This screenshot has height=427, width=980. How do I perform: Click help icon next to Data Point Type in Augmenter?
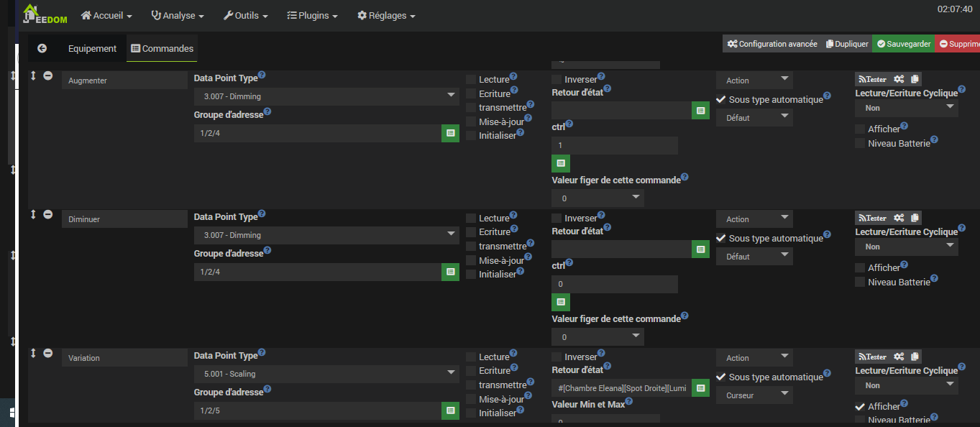point(262,75)
